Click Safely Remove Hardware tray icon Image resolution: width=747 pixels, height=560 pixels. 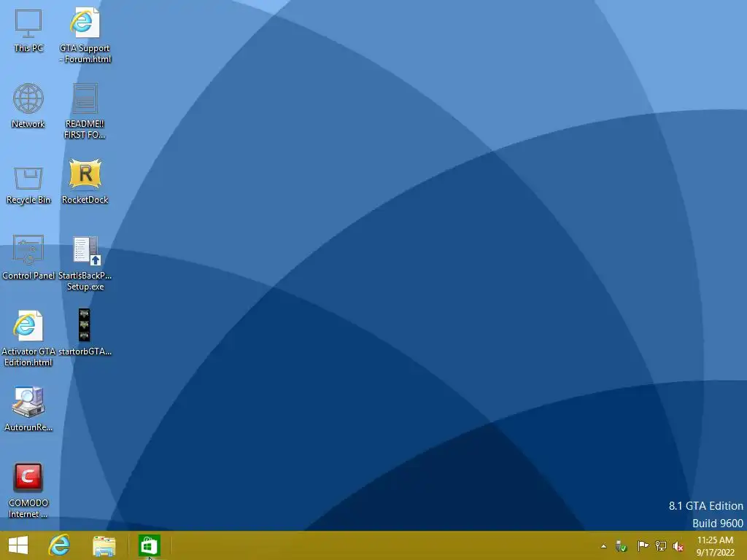pos(621,545)
